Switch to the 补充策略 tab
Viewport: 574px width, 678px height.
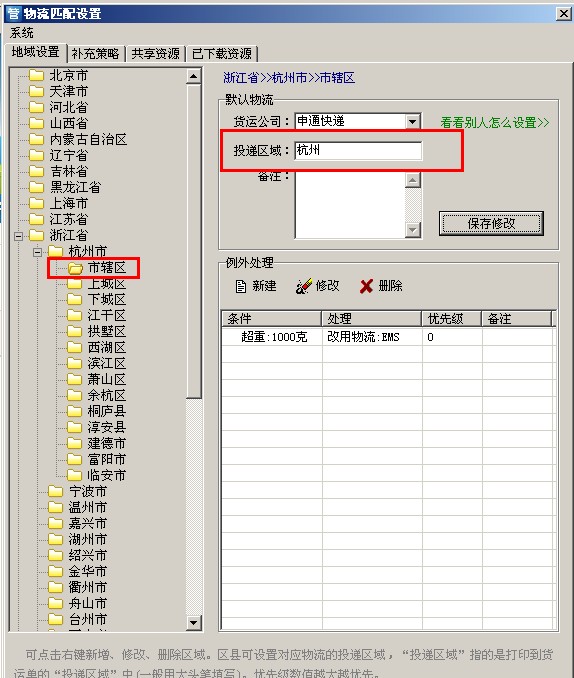tap(95, 54)
